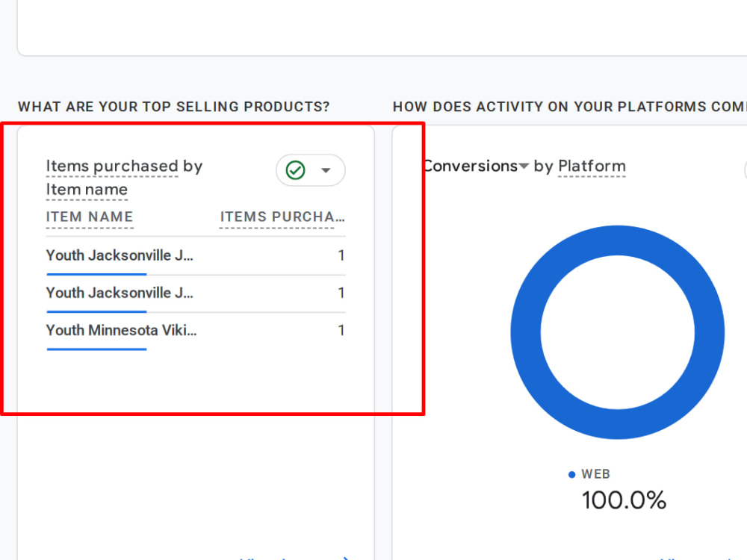Select the Items purchased metric label
The image size is (747, 560).
coord(112,166)
